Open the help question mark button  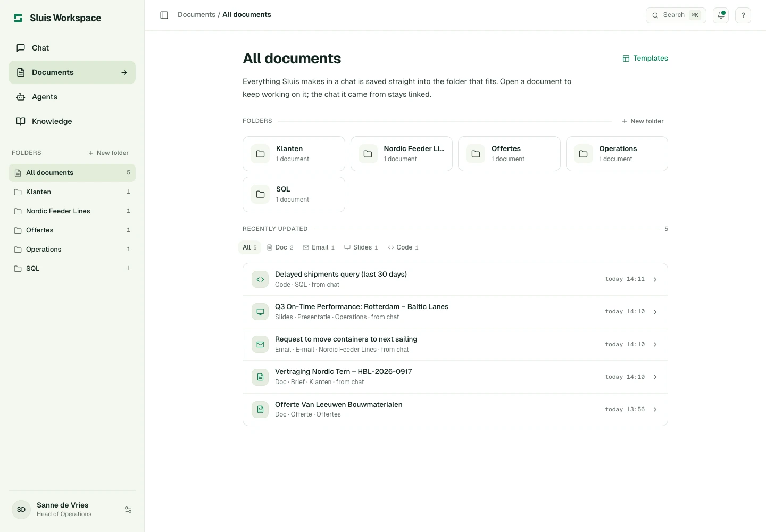click(x=743, y=15)
